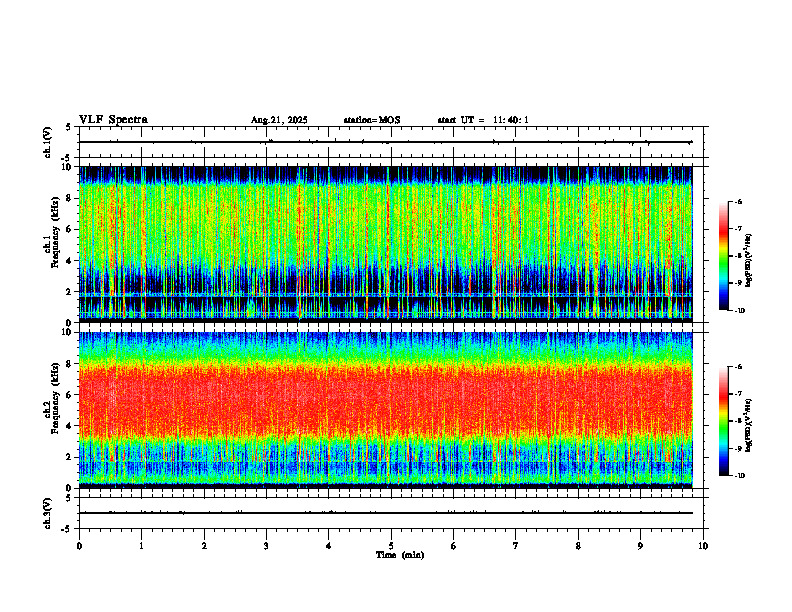Click the log(PSD) label beside ch.2 color scale

749,425
